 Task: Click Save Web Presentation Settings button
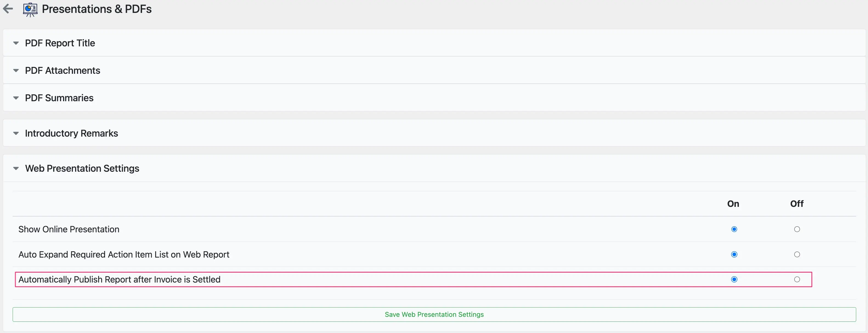[x=434, y=314]
